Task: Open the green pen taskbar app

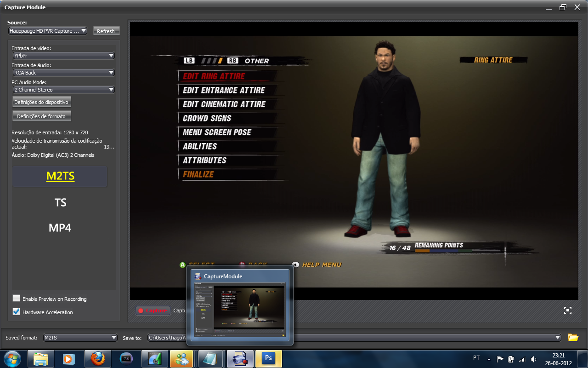Action: [154, 359]
